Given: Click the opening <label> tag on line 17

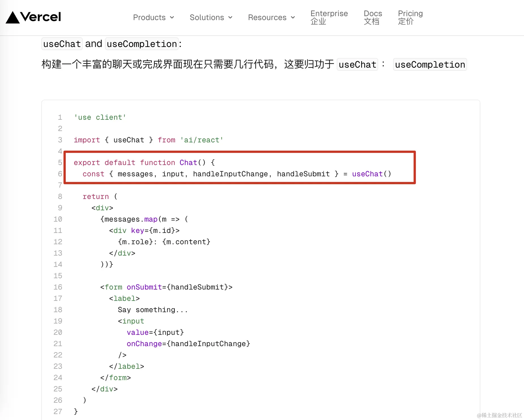Looking at the screenshot, I should [124, 299].
